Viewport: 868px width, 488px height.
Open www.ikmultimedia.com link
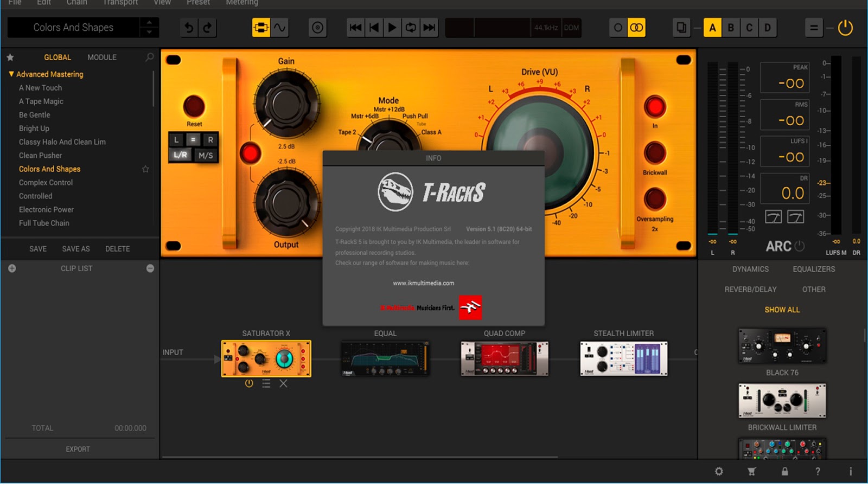(424, 283)
